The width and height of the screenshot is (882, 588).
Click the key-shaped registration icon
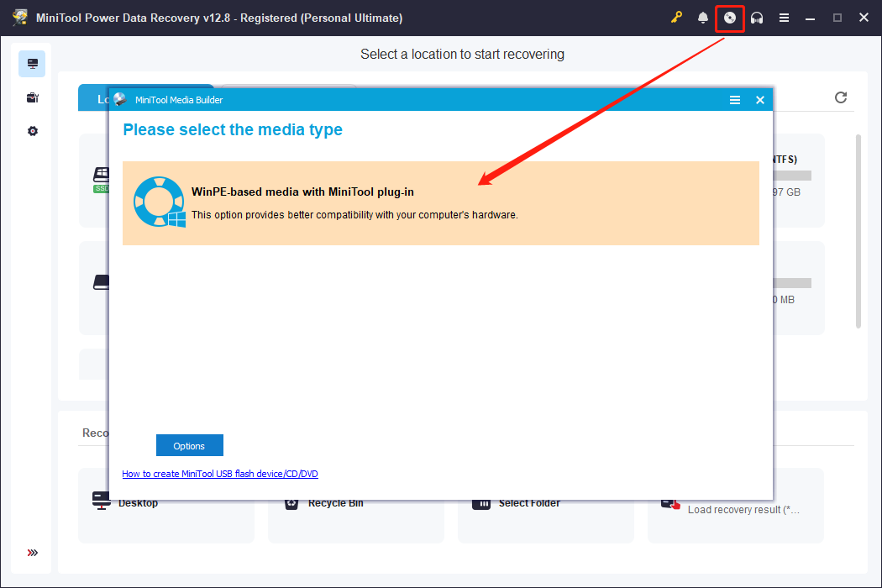pyautogui.click(x=676, y=17)
